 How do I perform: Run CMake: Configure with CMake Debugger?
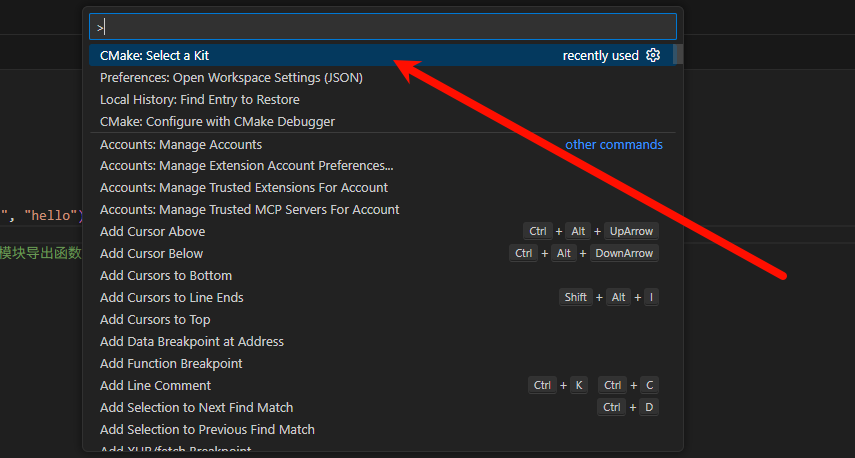(x=381, y=122)
